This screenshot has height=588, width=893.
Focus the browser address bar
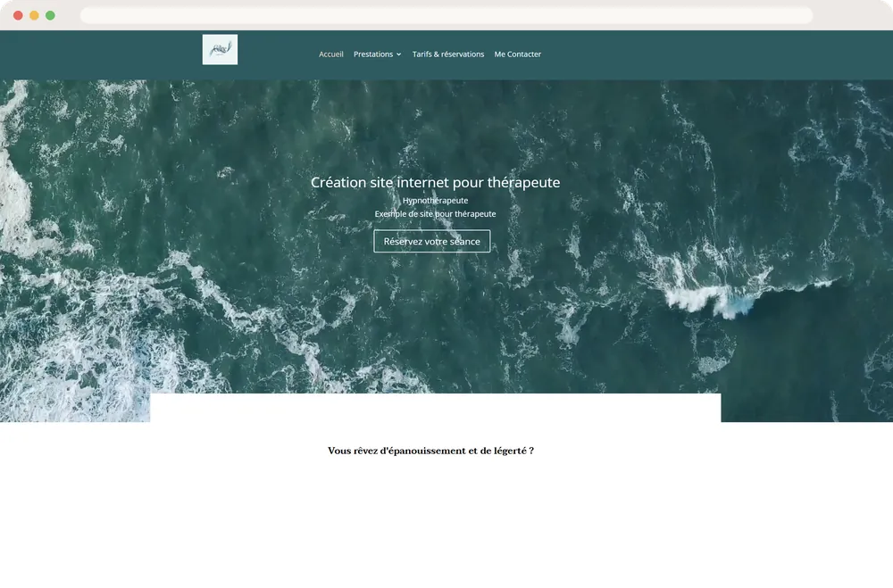(x=446, y=15)
